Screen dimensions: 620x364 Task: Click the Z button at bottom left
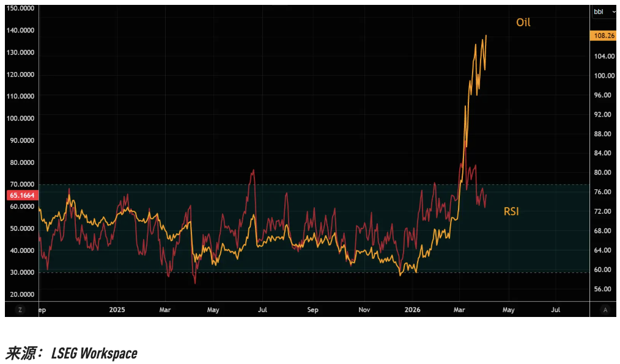click(20, 310)
